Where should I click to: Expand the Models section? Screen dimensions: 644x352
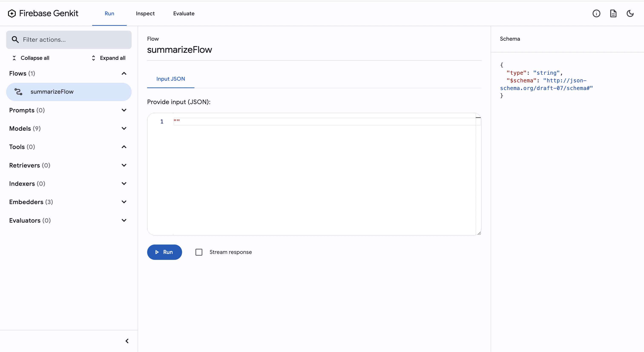(124, 128)
